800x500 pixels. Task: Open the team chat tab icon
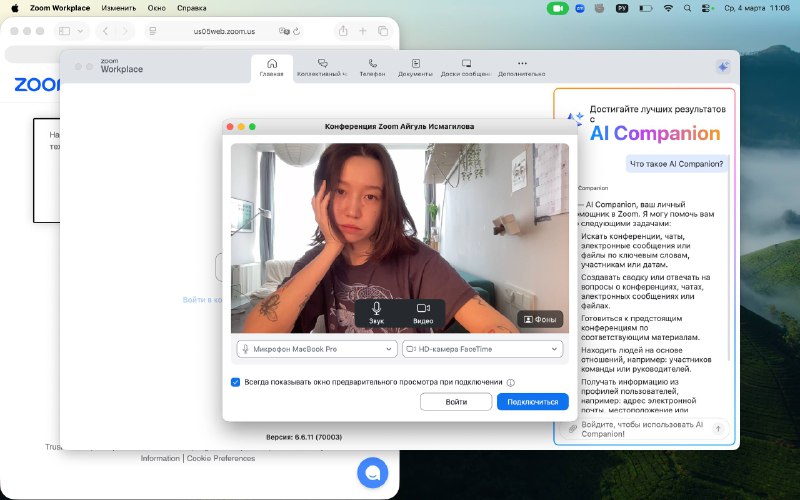(x=322, y=67)
